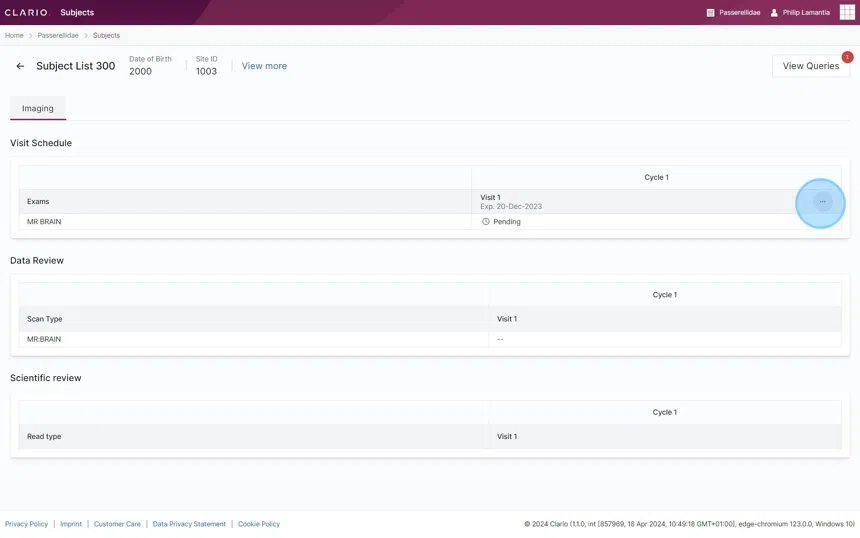The image size is (860, 538).
Task: Open the Imprint footer link
Action: tap(71, 524)
